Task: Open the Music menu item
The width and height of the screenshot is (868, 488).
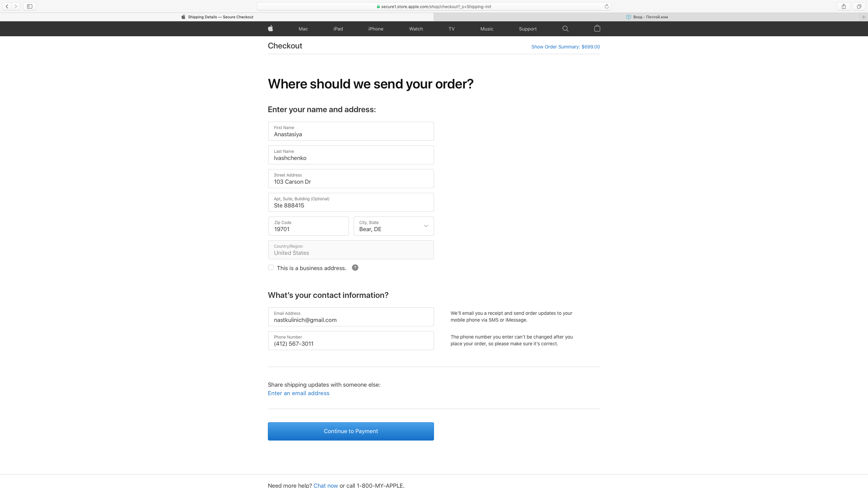Action: (487, 29)
